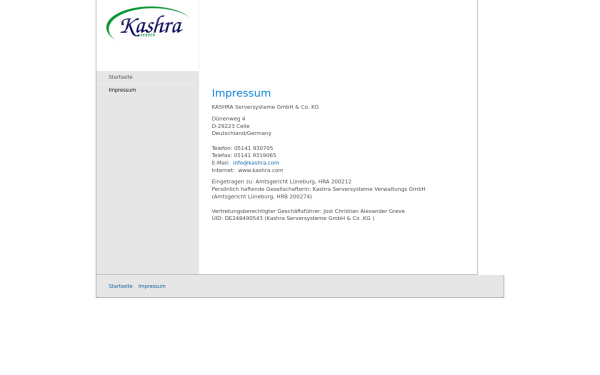Click the blue Impressum heading
This screenshot has width=600, height=375.
tap(241, 93)
